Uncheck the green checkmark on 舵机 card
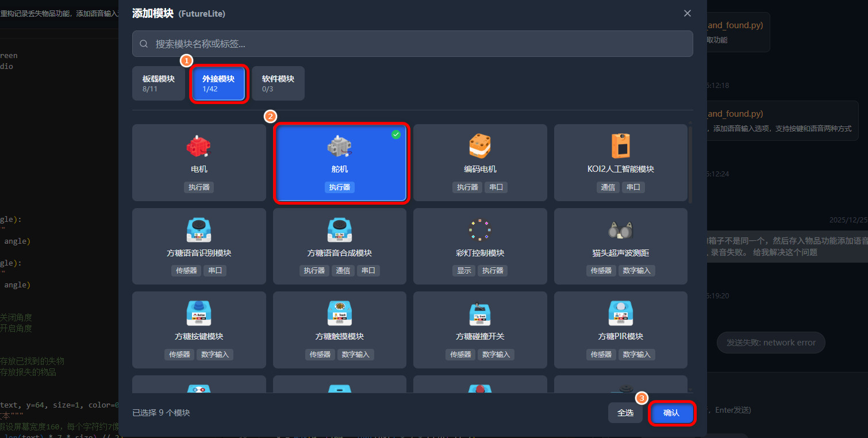Screen dimensions: 868x438 (x=396, y=134)
